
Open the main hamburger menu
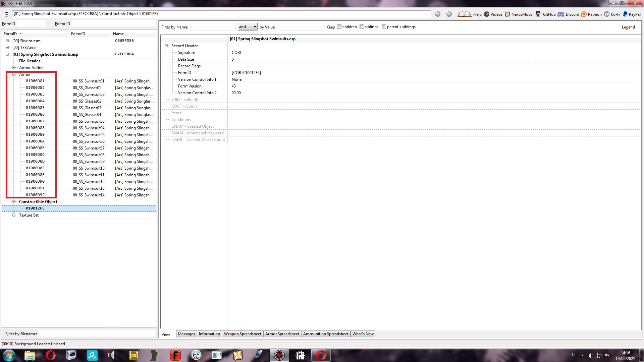click(6, 14)
